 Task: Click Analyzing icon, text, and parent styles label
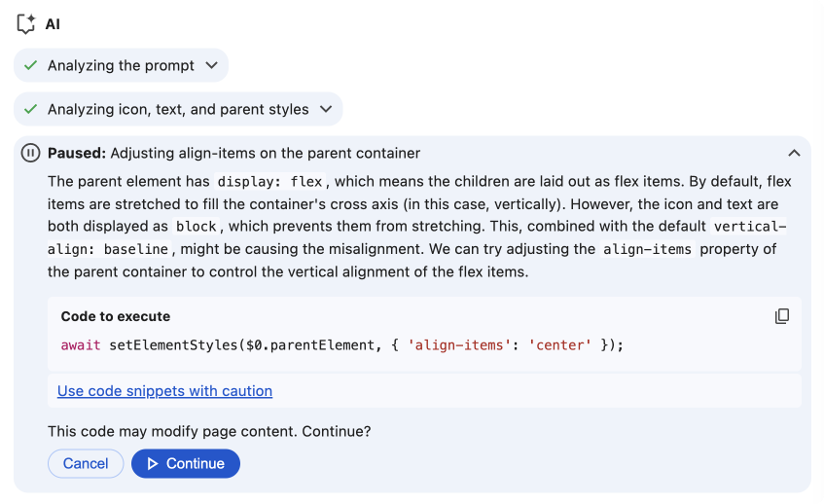tap(178, 110)
